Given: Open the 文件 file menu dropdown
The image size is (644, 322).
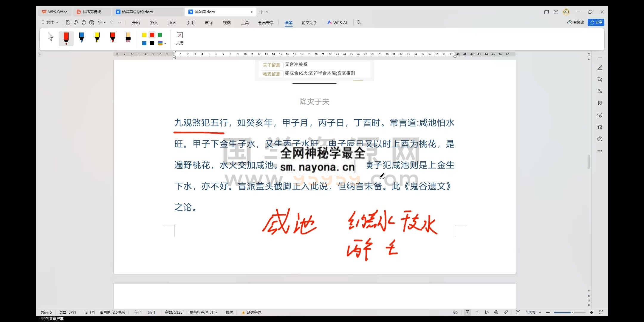Looking at the screenshot, I should [x=50, y=22].
